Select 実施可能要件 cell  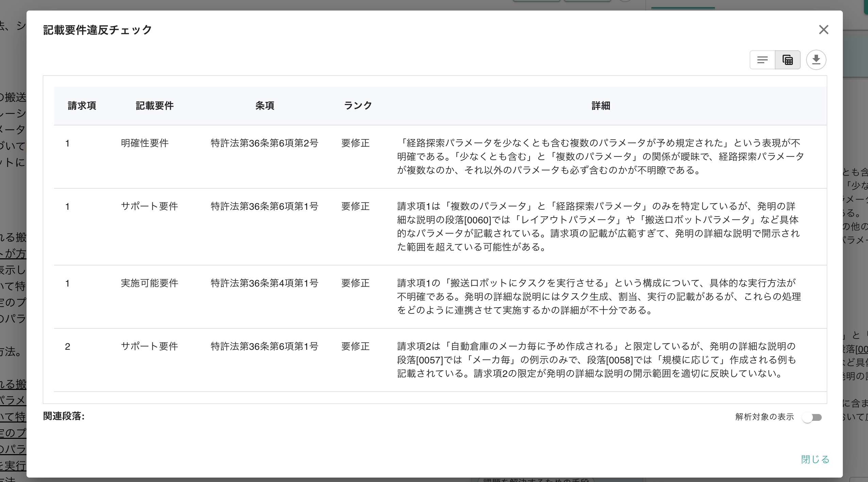(x=149, y=283)
